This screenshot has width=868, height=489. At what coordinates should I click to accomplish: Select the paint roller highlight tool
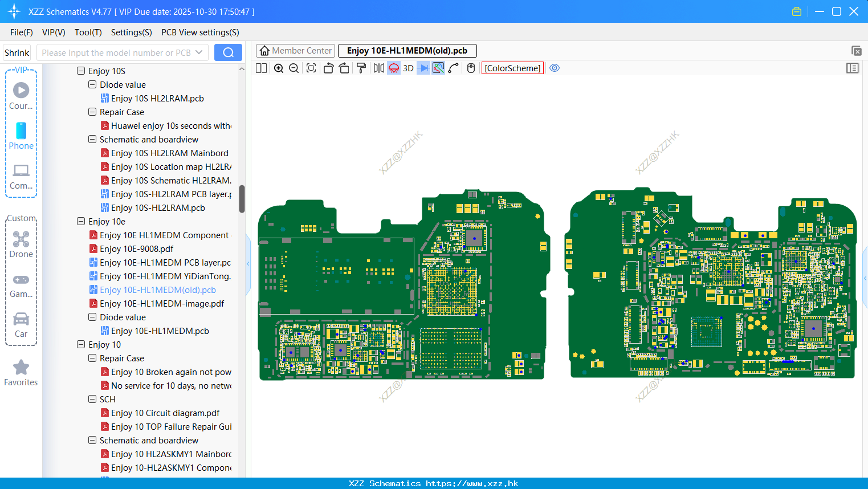[361, 68]
